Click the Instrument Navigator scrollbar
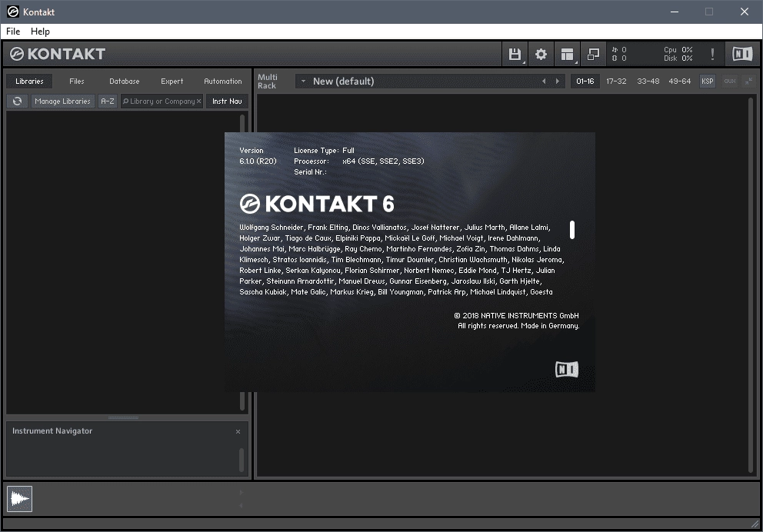763x532 pixels. [x=242, y=460]
